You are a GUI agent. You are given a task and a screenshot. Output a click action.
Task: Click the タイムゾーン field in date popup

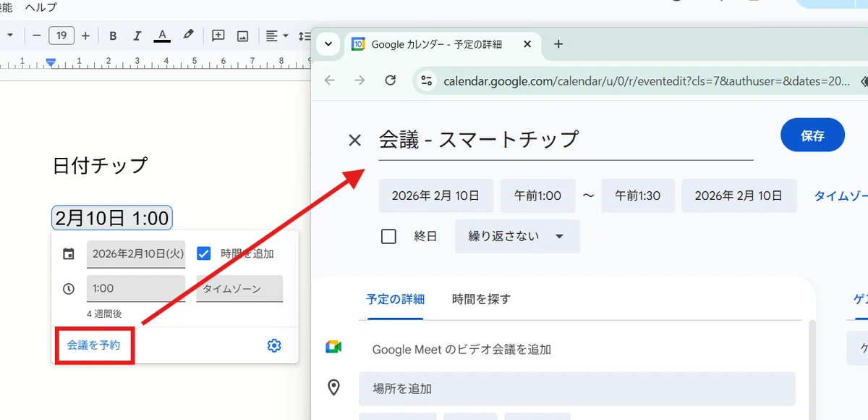click(x=239, y=288)
